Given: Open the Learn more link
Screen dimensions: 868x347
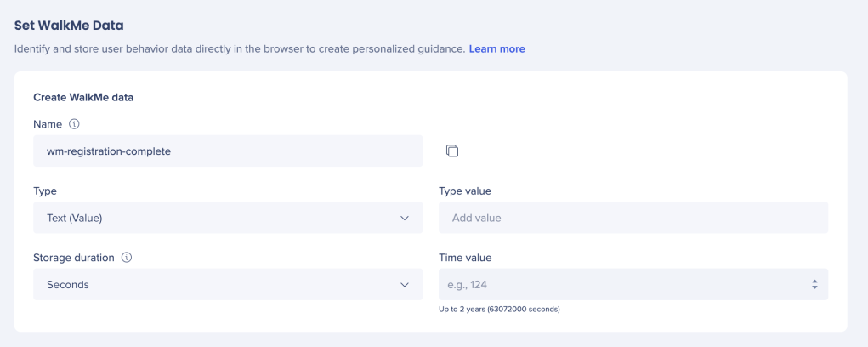Looking at the screenshot, I should [x=496, y=49].
